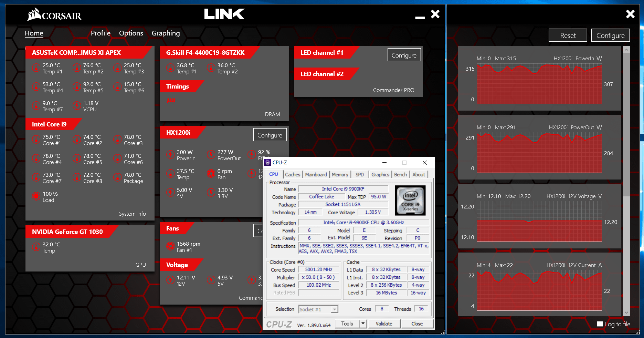Open the Memory tab in CPU-Z
Viewport: 644px width, 338px height.
tap(340, 174)
